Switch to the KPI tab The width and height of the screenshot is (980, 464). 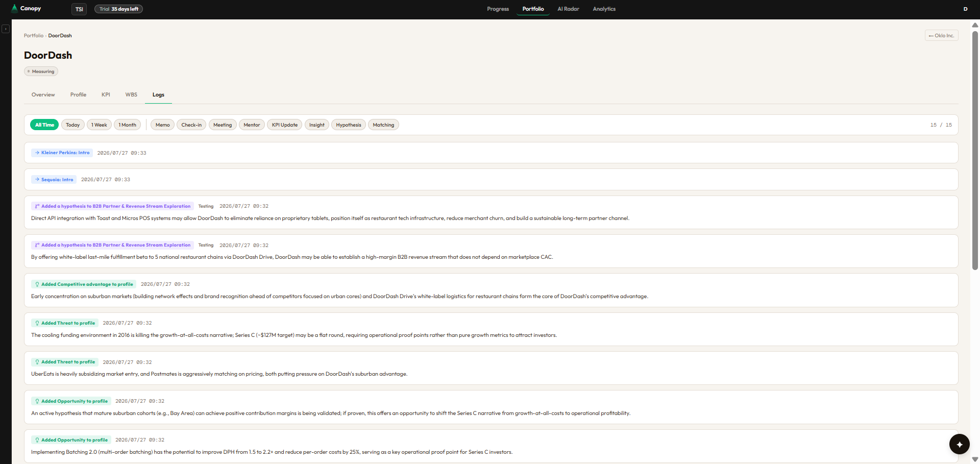click(106, 94)
